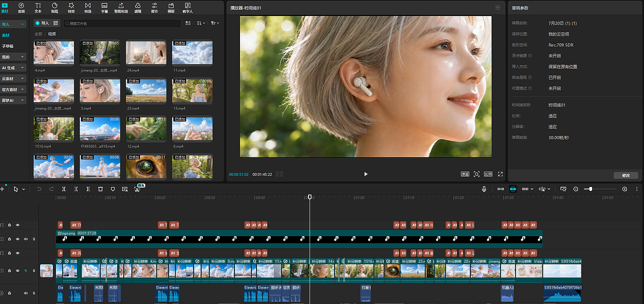Zoom out the timeline with minus icon
The image size is (644, 304).
pos(576,189)
